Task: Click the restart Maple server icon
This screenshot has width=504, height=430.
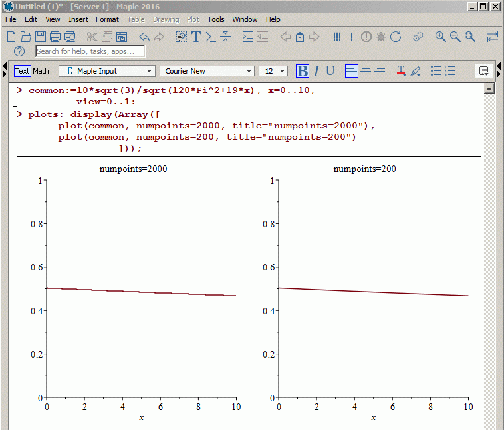Action: [x=396, y=37]
